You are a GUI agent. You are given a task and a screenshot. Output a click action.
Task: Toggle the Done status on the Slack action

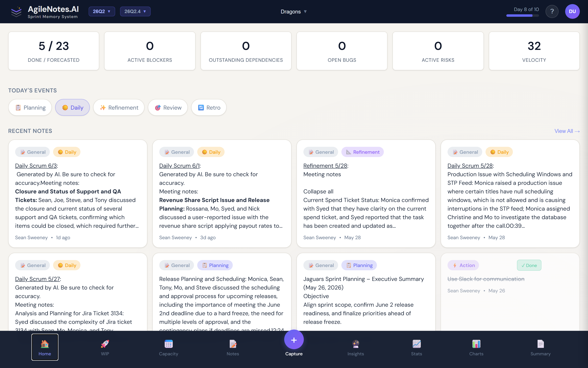tap(529, 265)
